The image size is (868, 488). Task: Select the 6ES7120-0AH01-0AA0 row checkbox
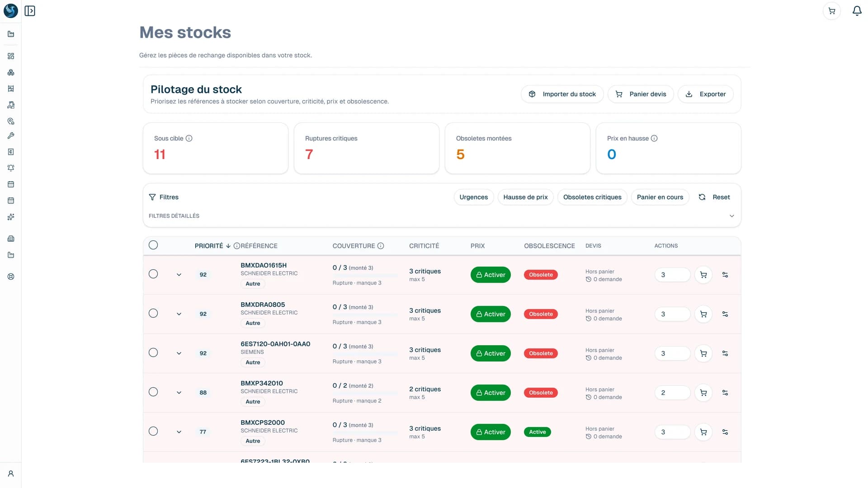pyautogui.click(x=153, y=352)
